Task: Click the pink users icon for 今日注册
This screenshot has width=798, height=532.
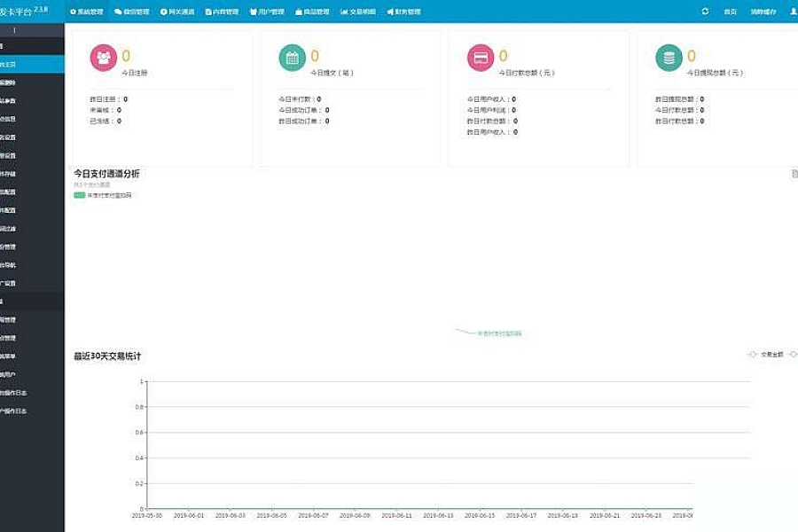Action: coord(104,58)
